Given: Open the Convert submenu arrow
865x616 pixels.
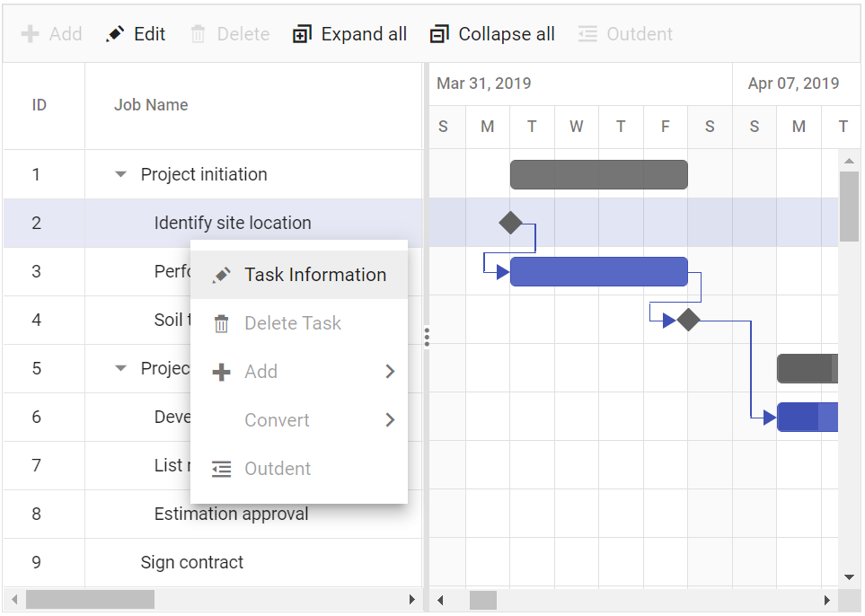Looking at the screenshot, I should coord(390,420).
